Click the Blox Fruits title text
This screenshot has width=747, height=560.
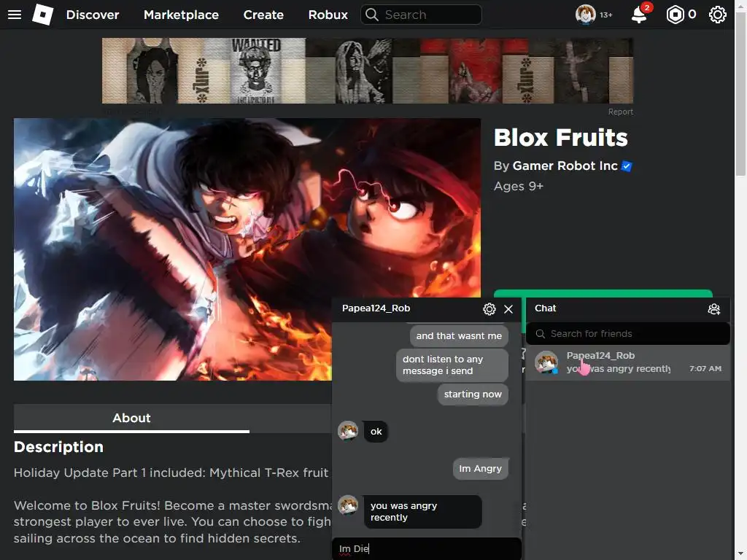point(561,138)
